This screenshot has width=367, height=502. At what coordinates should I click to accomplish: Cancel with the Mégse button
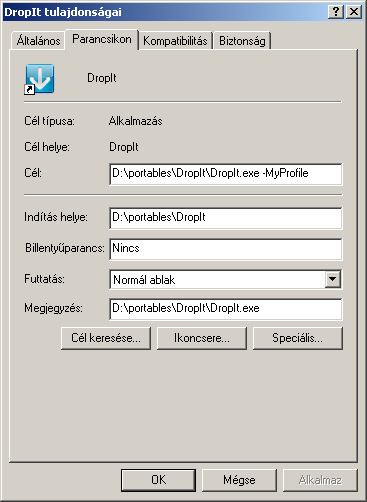[239, 480]
